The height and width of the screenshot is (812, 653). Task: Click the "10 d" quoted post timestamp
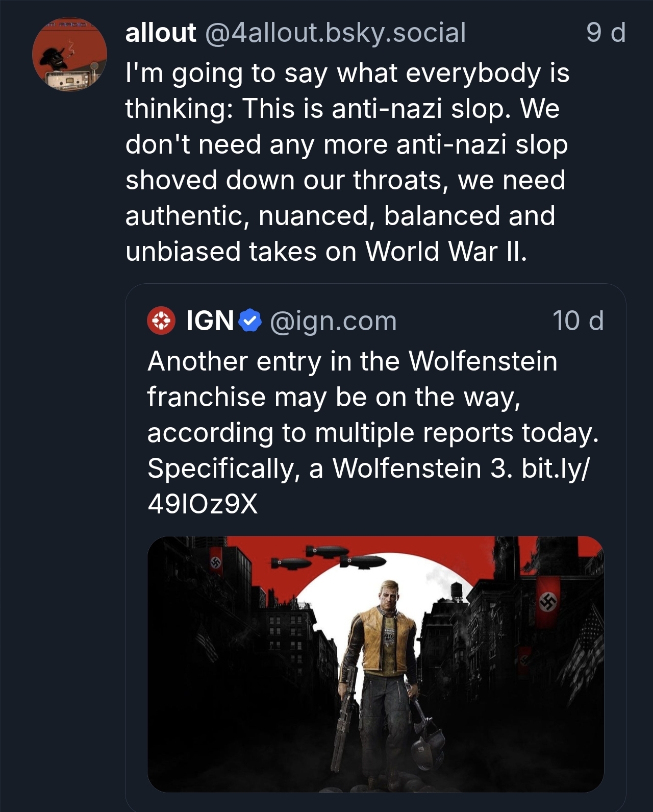tap(577, 321)
